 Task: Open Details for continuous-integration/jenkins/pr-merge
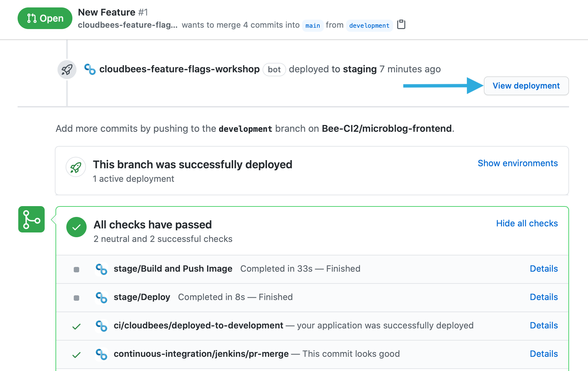tap(544, 354)
